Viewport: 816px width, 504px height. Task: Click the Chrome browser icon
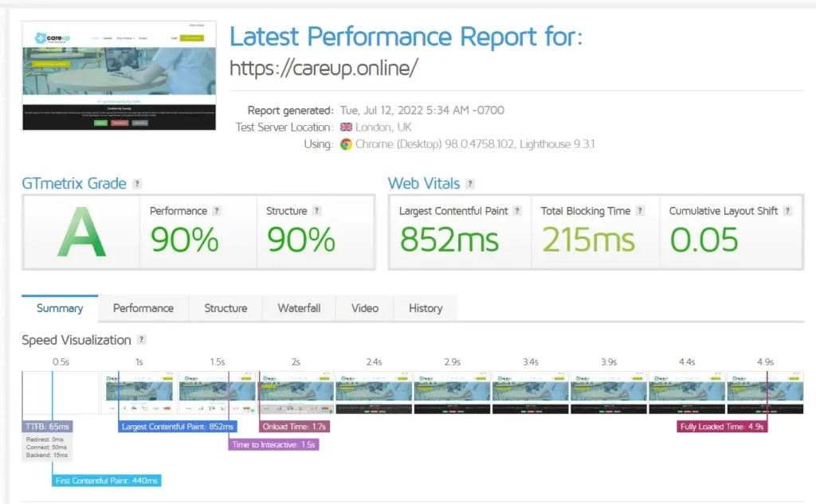tap(346, 144)
